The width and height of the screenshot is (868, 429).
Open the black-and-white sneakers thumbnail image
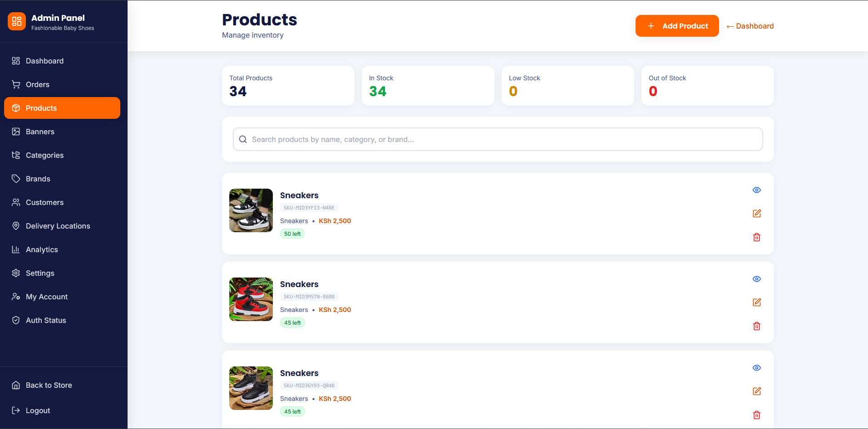tap(251, 210)
